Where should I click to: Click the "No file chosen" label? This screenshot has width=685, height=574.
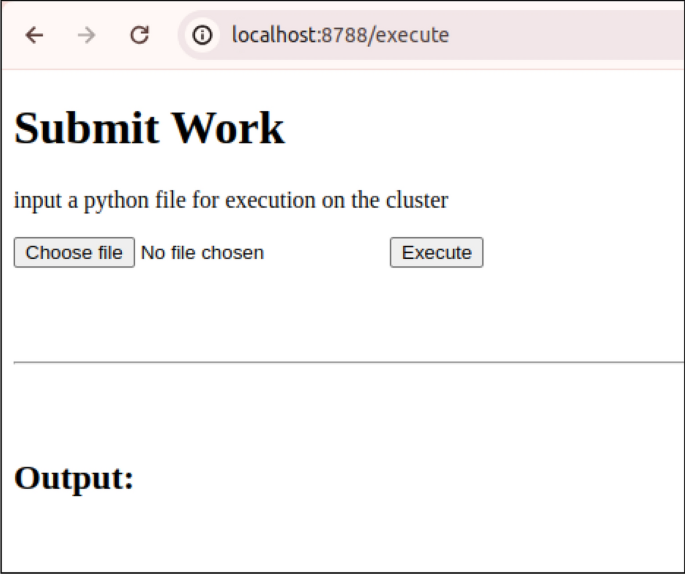point(202,253)
